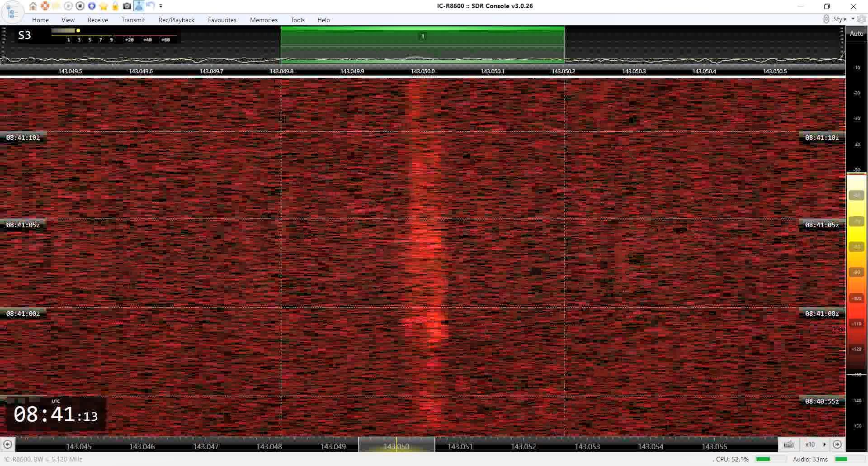Open the Style dropdown menu
The height and width of the screenshot is (466, 868).
844,19
